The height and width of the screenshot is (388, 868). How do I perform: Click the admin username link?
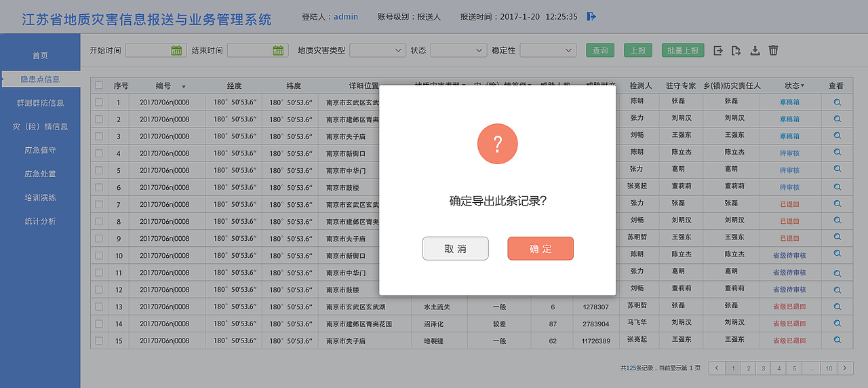coord(346,16)
